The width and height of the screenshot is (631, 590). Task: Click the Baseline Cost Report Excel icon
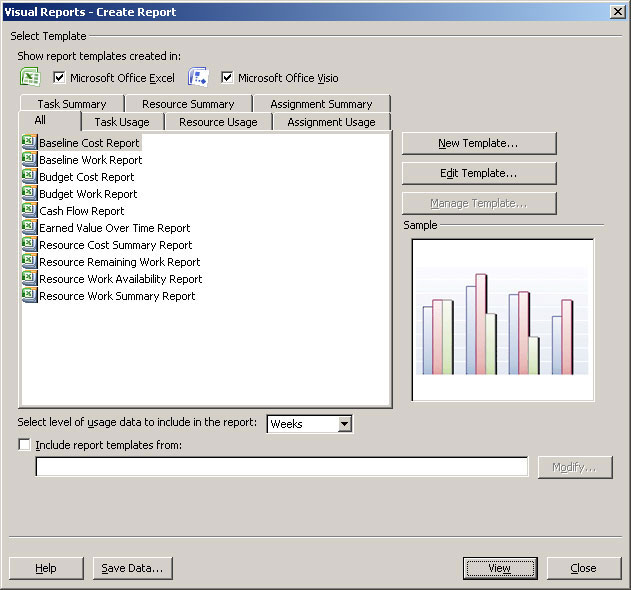(x=29, y=143)
